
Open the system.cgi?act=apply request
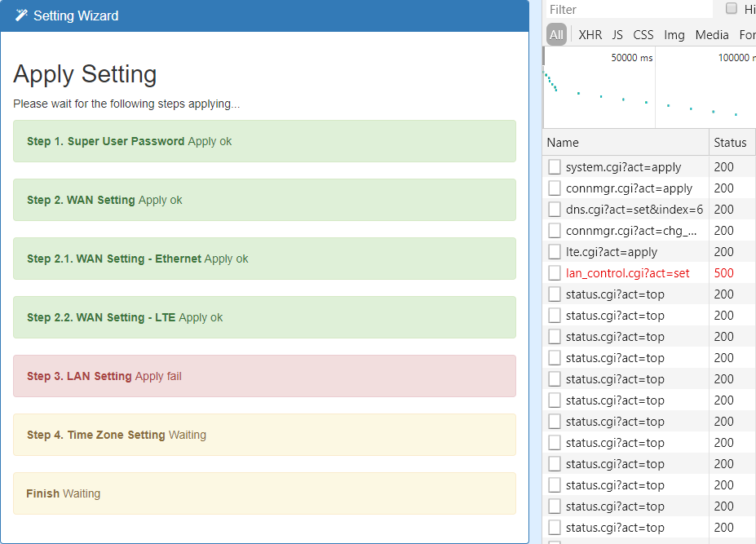point(623,167)
